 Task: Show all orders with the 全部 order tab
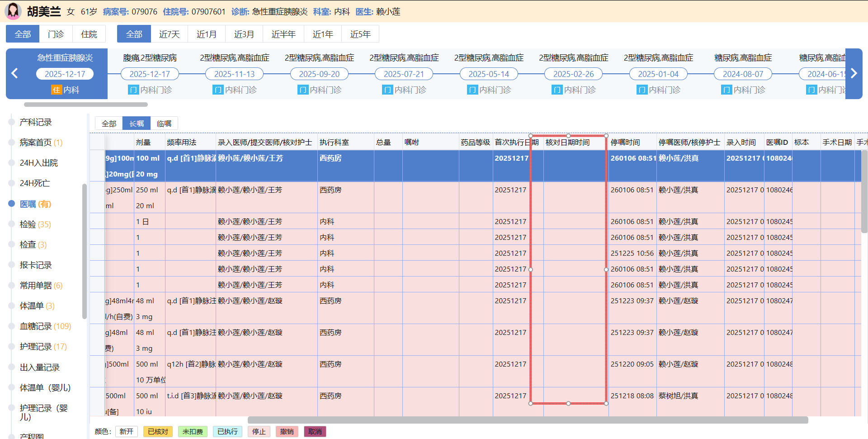(x=109, y=124)
